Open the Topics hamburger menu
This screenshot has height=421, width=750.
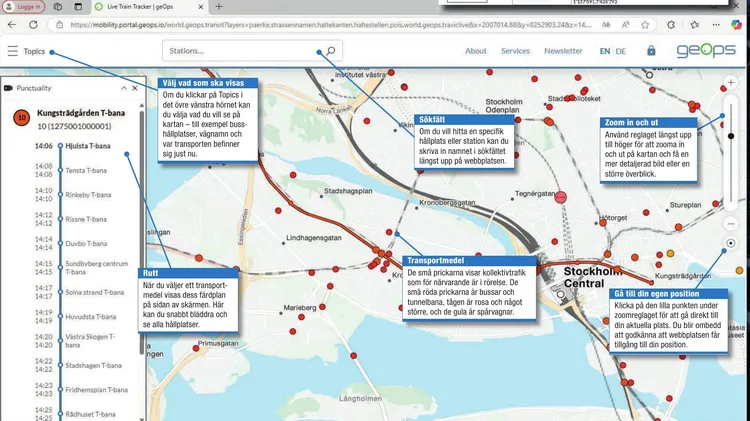(x=12, y=51)
